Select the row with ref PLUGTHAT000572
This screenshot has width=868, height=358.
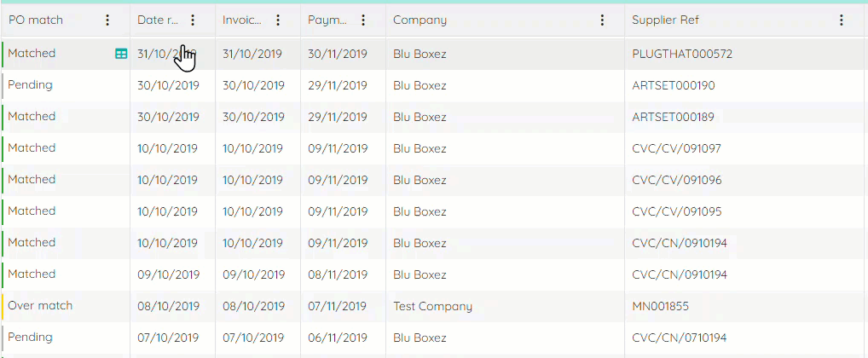pos(434,54)
